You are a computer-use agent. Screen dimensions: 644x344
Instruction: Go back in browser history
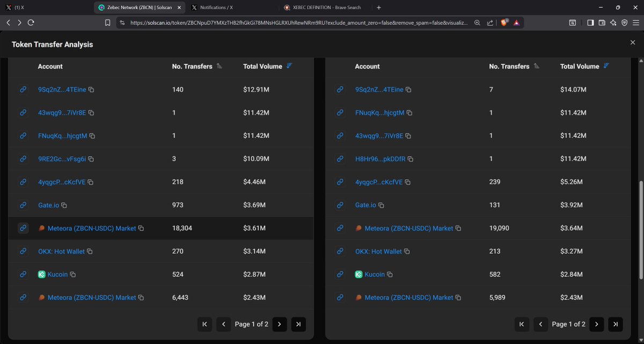click(8, 23)
